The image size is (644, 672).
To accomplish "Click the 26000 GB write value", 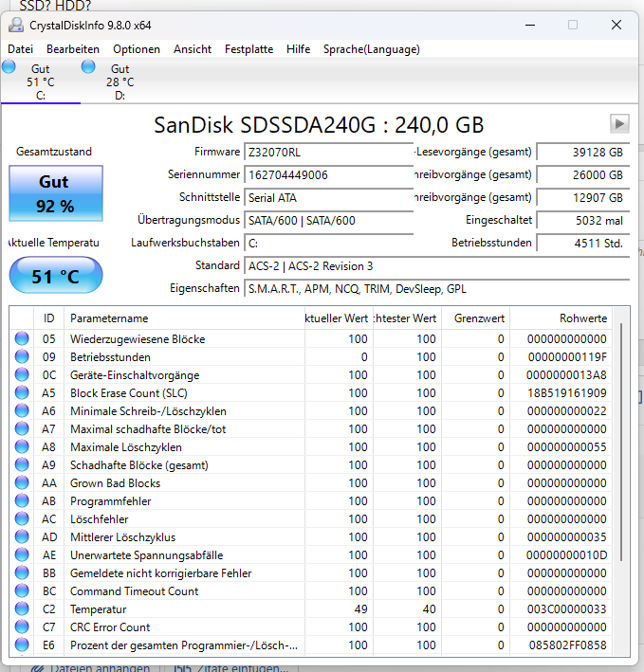I will point(583,174).
